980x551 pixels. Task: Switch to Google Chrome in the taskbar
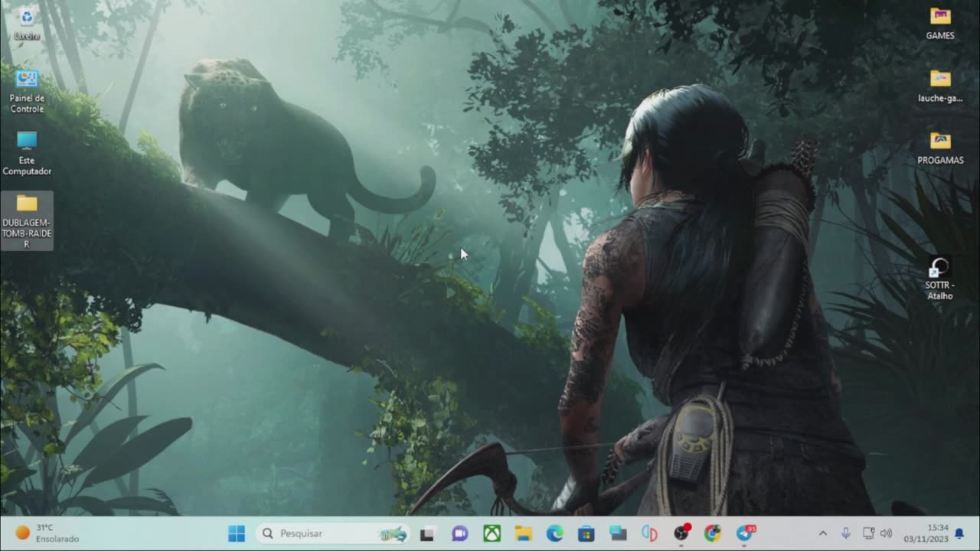click(x=713, y=533)
